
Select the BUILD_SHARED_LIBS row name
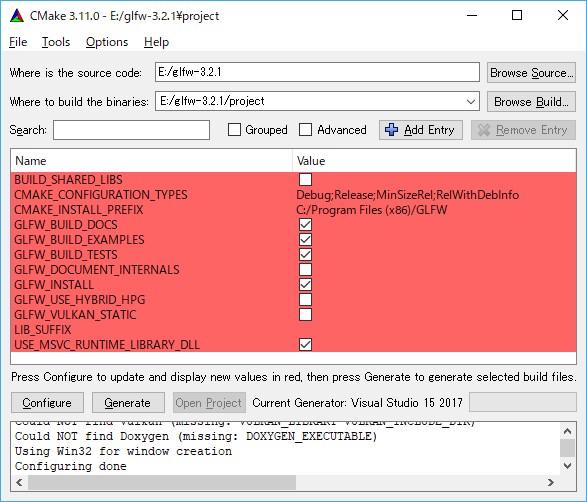click(68, 180)
